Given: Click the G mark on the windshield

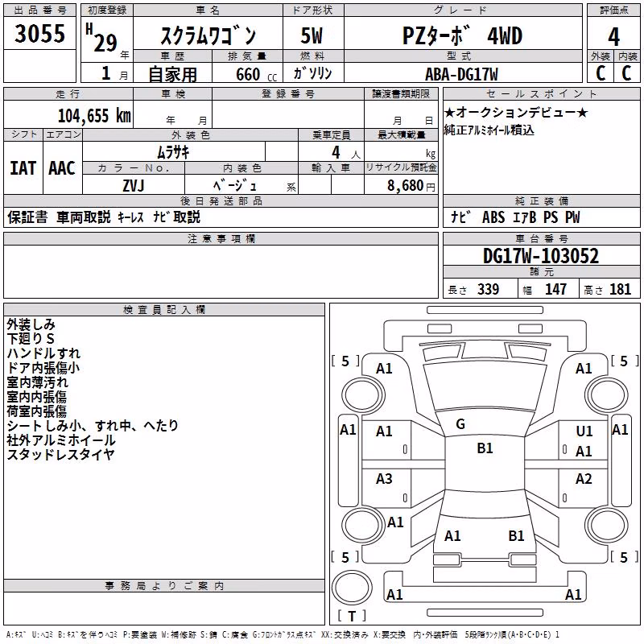Looking at the screenshot, I should click(x=460, y=424).
